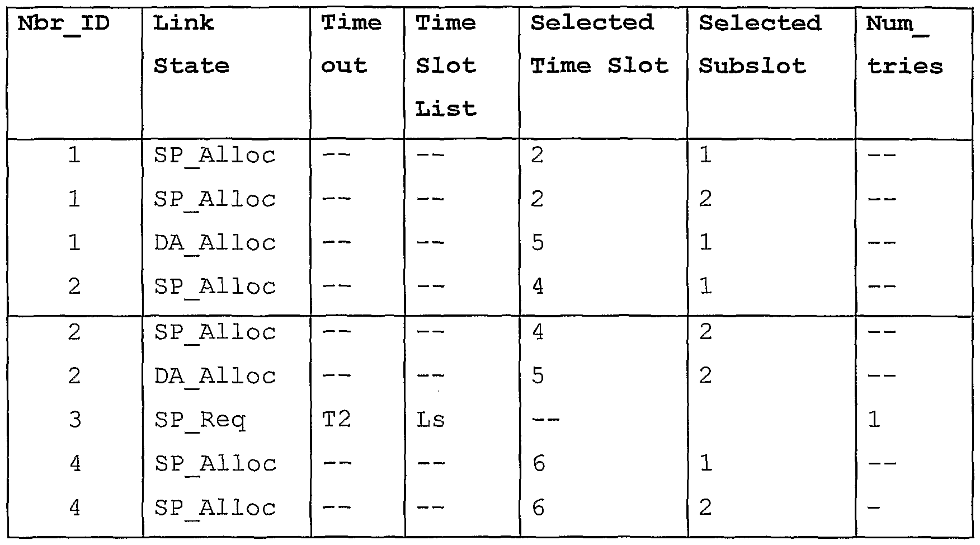
Task: Click time slot 6 in the last row
Action: 538,508
